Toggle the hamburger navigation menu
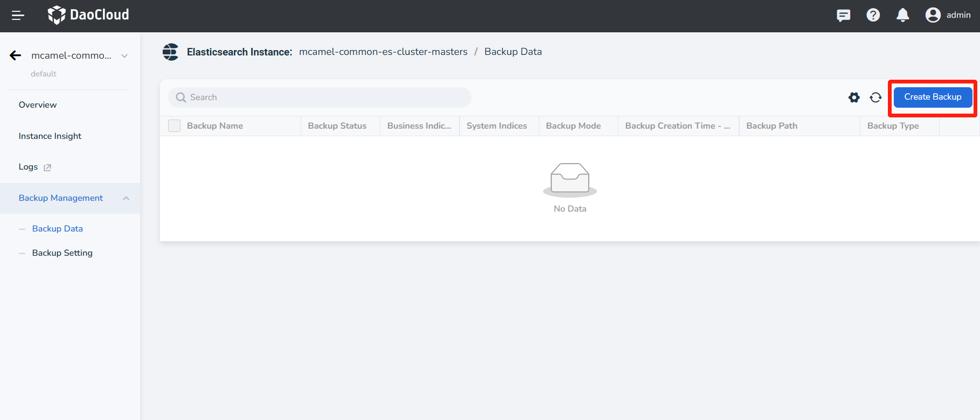This screenshot has height=420, width=980. click(x=18, y=16)
